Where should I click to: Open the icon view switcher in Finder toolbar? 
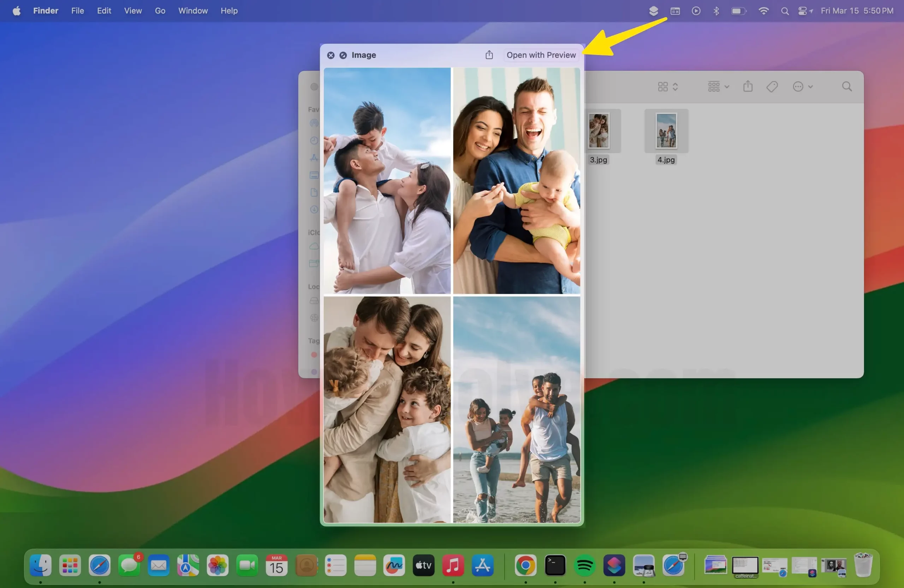(667, 87)
